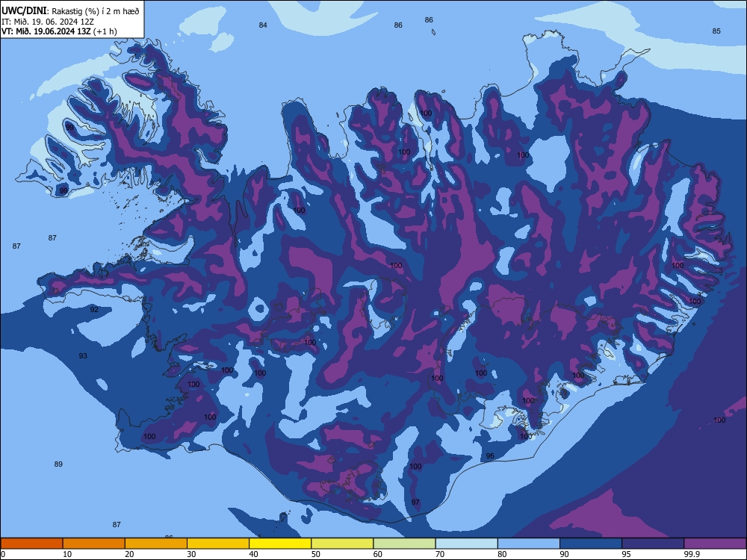This screenshot has width=747, height=560.
Task: Click the 95 humidity value label
Action: (x=490, y=456)
